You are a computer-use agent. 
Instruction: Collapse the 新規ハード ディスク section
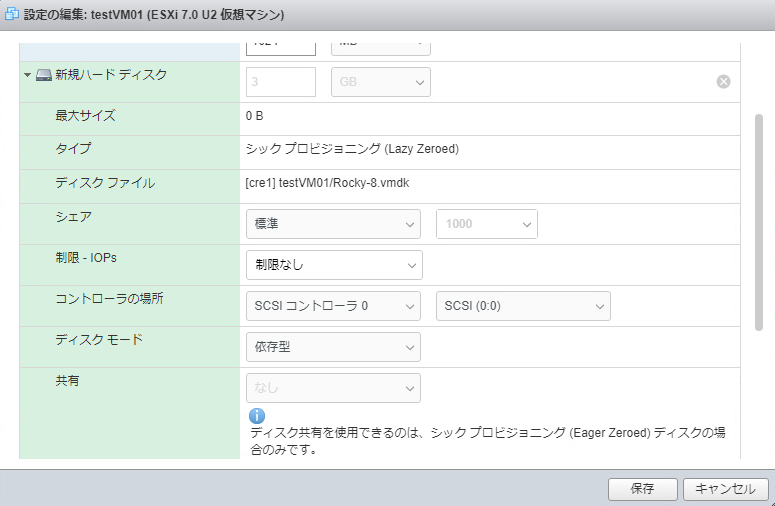pos(28,75)
